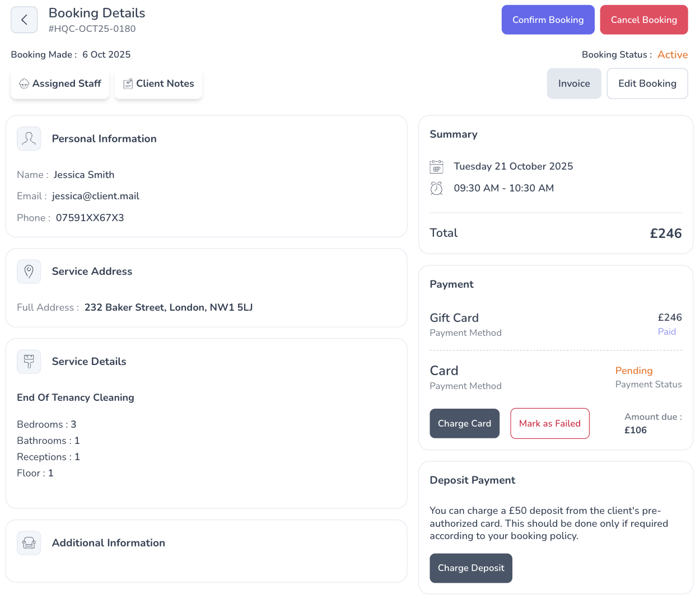Click the Paid status under Gift Card
The width and height of the screenshot is (700, 599).
click(667, 332)
